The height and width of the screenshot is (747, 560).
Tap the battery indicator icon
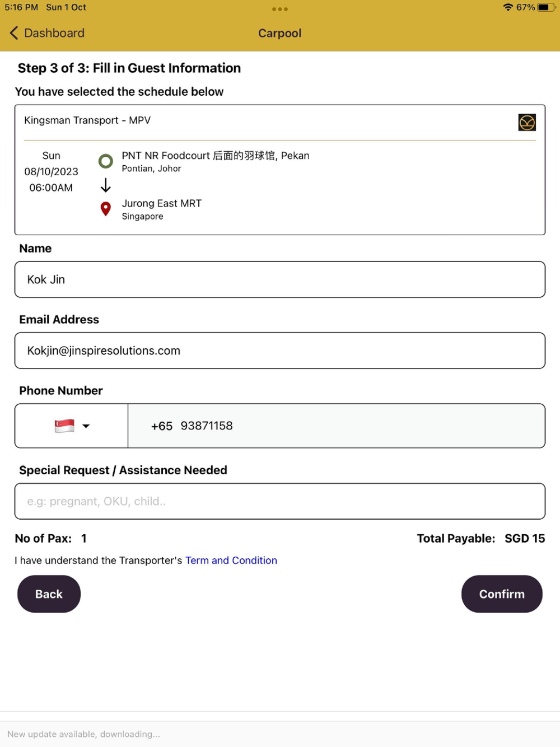[x=545, y=7]
